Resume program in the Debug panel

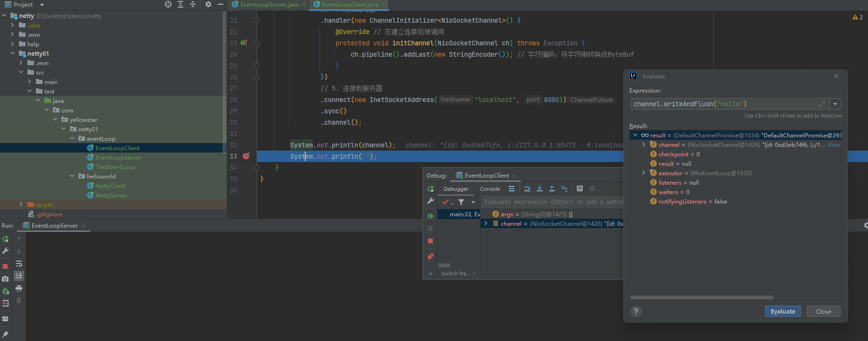coord(430,216)
